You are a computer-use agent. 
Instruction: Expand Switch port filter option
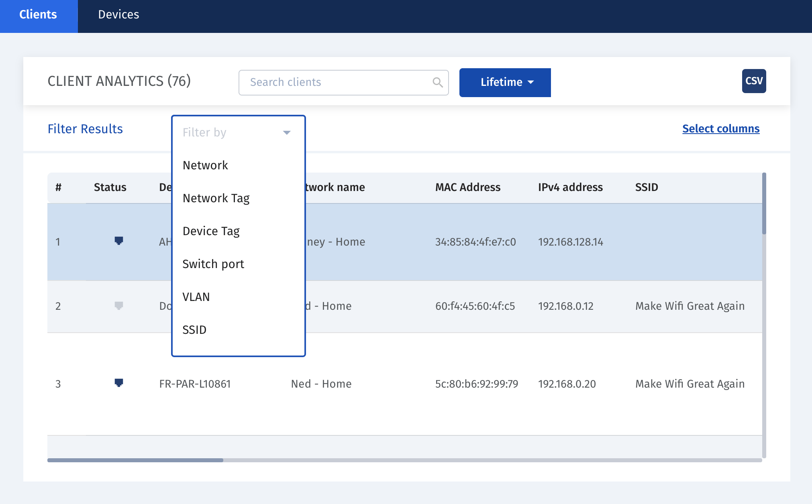tap(213, 264)
